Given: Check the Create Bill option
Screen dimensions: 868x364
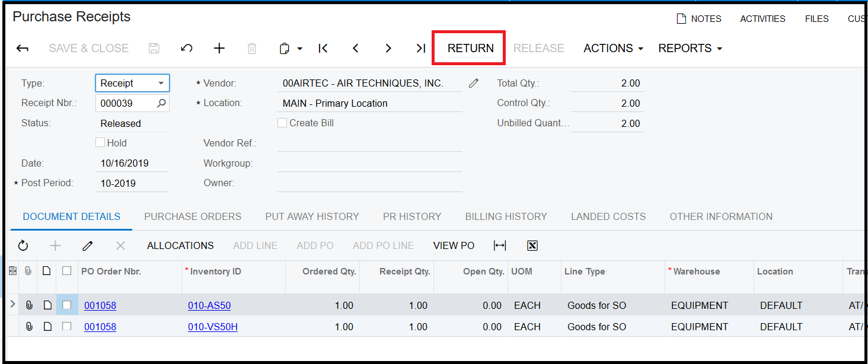Looking at the screenshot, I should click(x=282, y=123).
